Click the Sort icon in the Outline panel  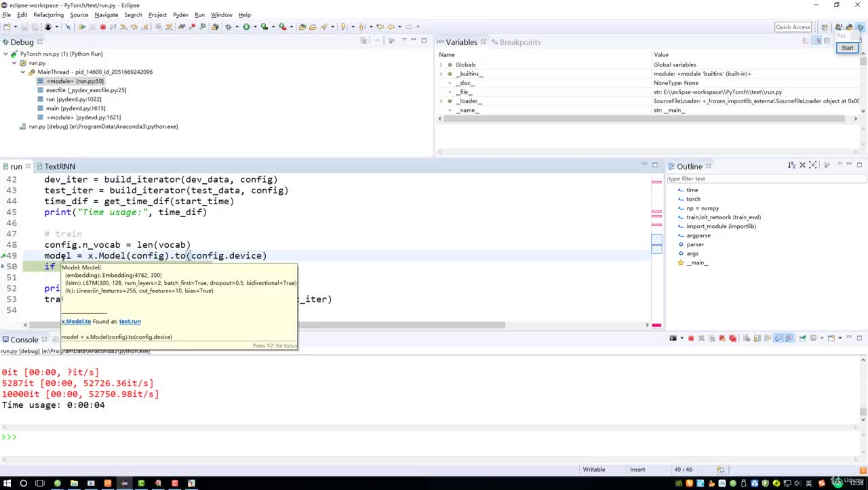(791, 165)
